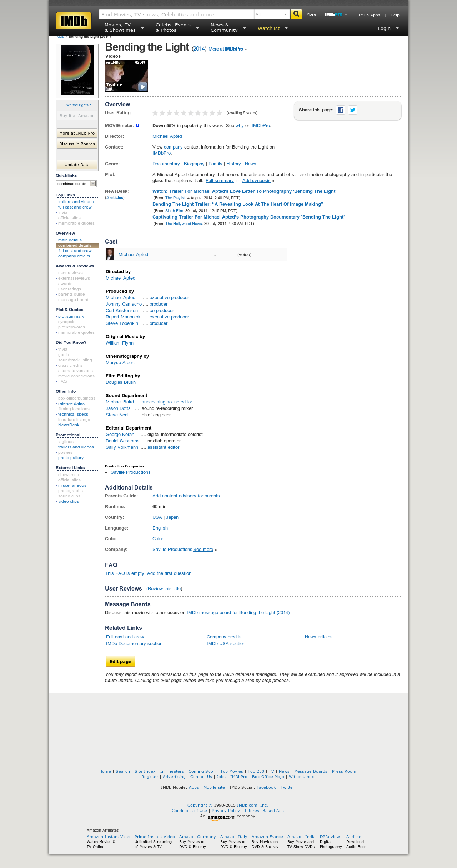
Task: Open the supervising sound editor link
Action: point(167,402)
